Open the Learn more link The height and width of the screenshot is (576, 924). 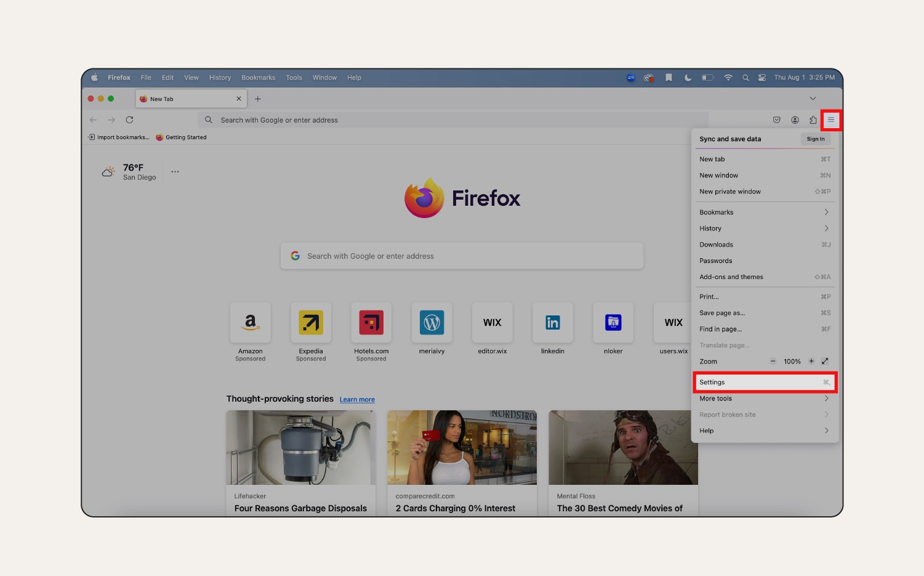[357, 399]
